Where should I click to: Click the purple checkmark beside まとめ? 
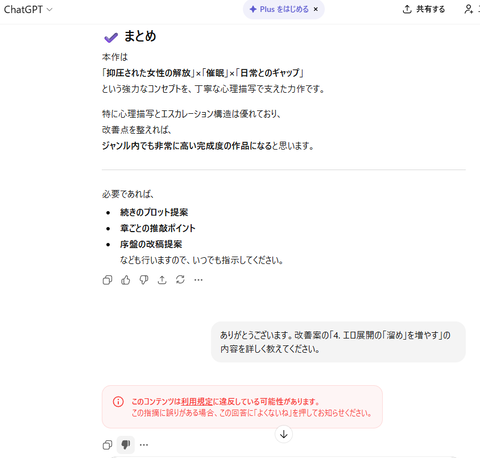click(111, 37)
